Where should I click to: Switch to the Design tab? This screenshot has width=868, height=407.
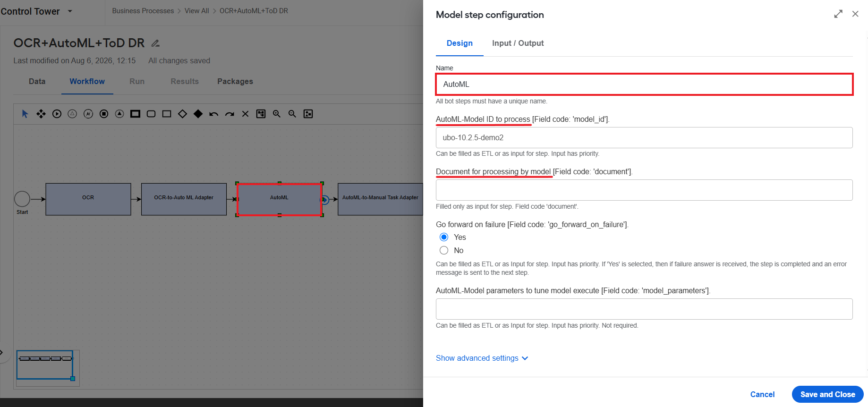click(460, 43)
